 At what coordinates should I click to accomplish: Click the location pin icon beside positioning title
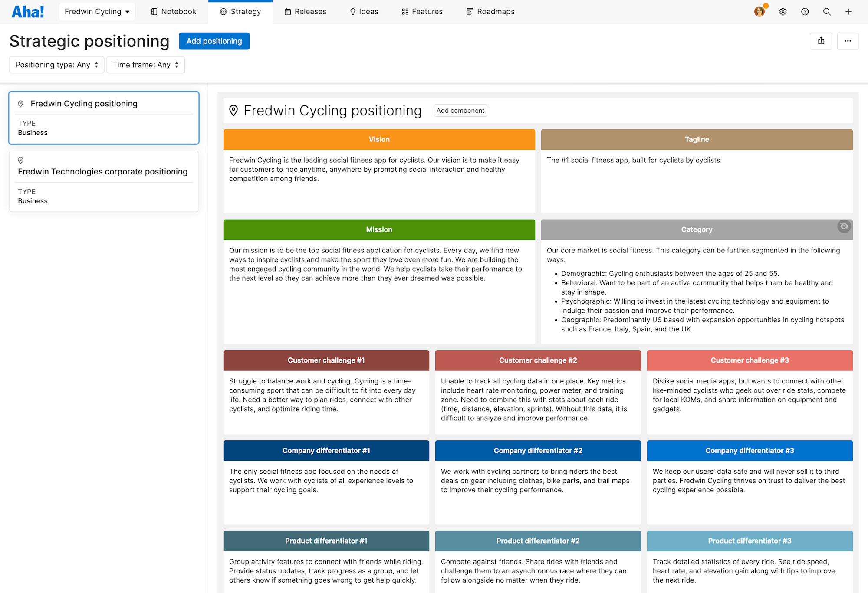[x=233, y=111]
